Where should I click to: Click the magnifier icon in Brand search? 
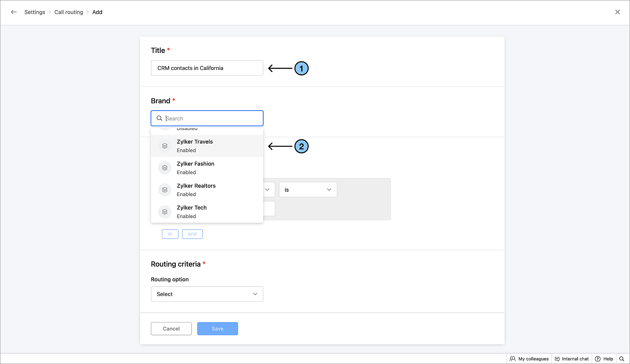[160, 118]
